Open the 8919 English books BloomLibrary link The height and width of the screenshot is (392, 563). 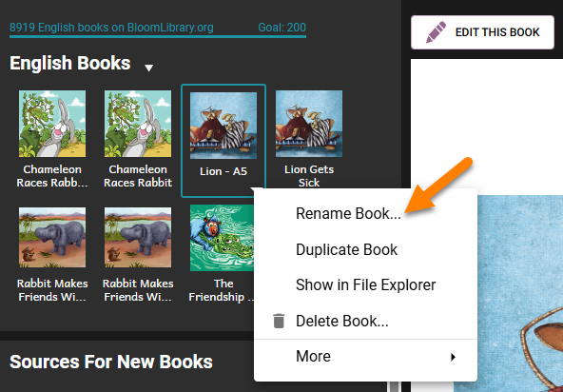(111, 28)
